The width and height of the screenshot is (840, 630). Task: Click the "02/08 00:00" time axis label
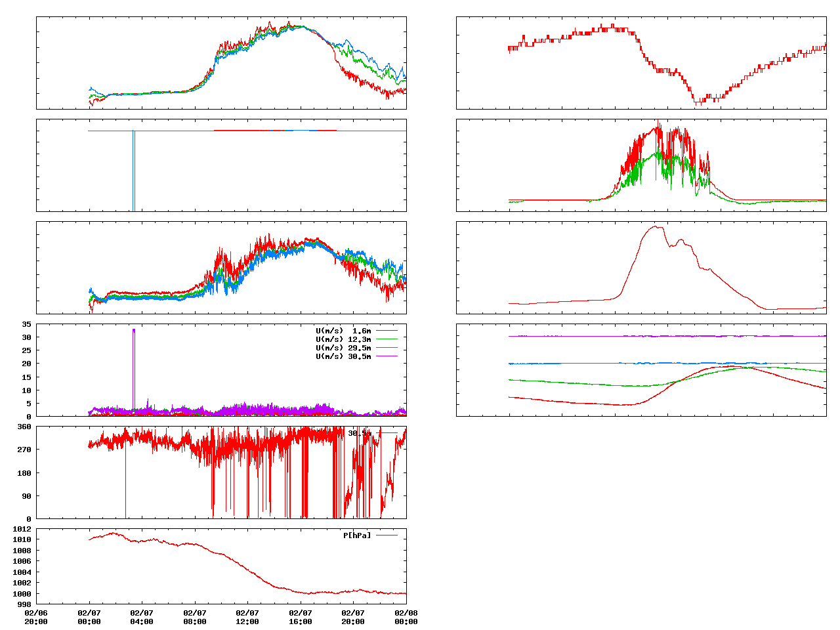406,618
